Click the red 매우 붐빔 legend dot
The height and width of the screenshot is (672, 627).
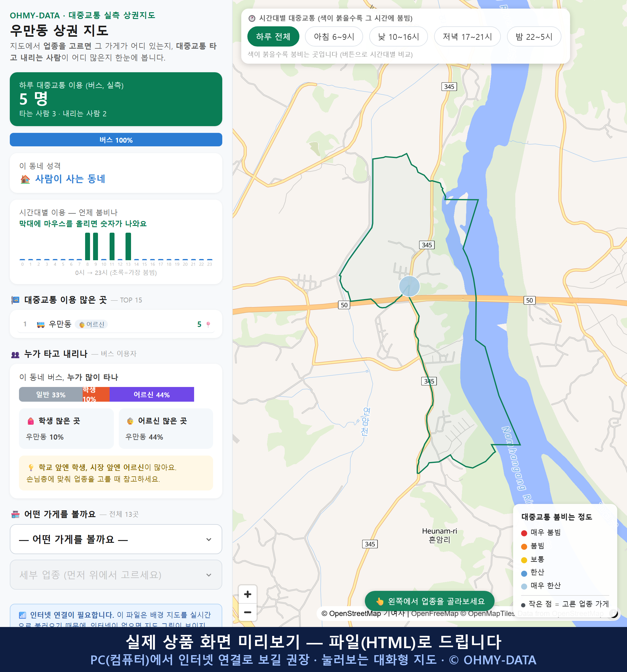click(524, 533)
